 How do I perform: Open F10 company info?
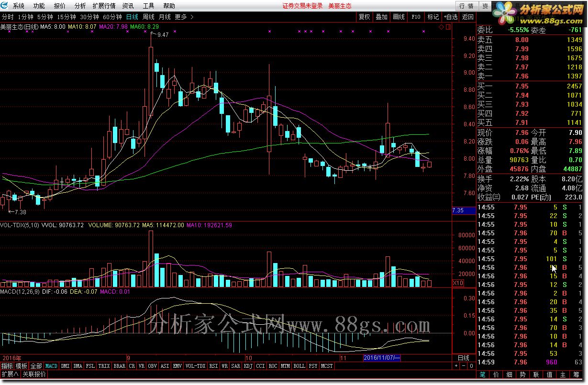(x=416, y=17)
